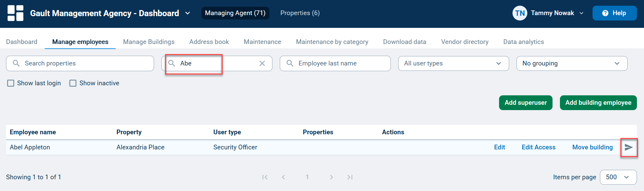Click the Gault dashboard grid logo
Screen dimensions: 644x191
click(x=15, y=13)
